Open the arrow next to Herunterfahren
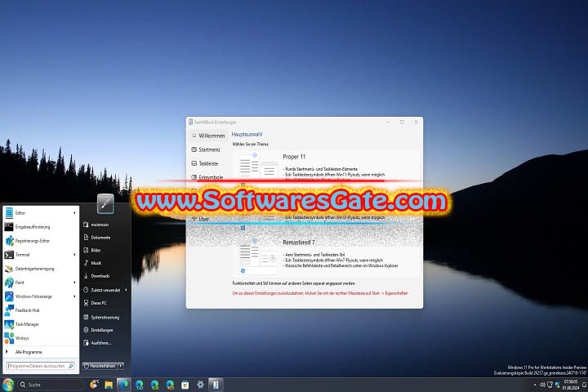The width and height of the screenshot is (588, 392). pyautogui.click(x=121, y=366)
